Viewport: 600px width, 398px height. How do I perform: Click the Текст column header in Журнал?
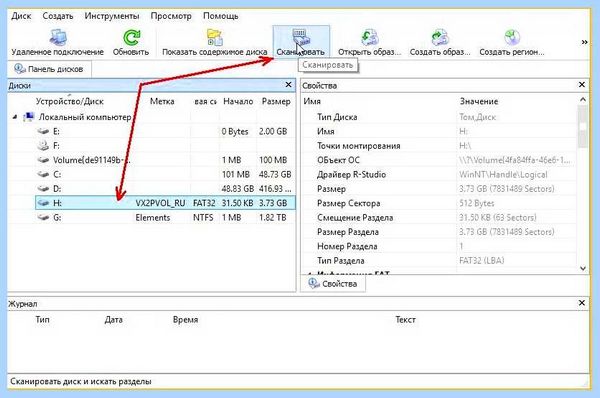coord(405,320)
